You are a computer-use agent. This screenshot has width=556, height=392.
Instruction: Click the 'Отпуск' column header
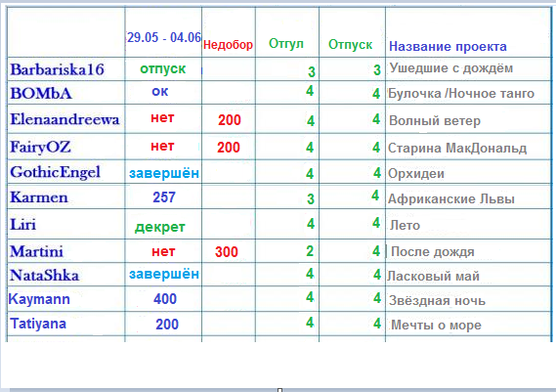tap(351, 45)
